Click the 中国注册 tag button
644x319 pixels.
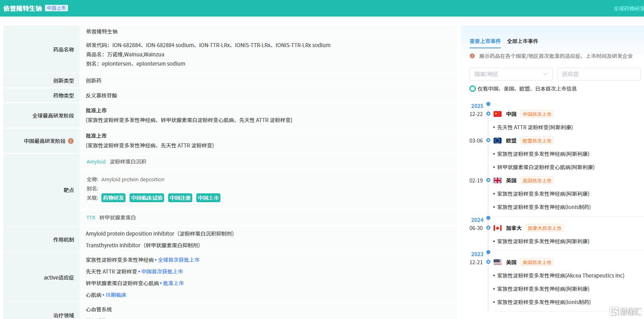click(x=180, y=198)
